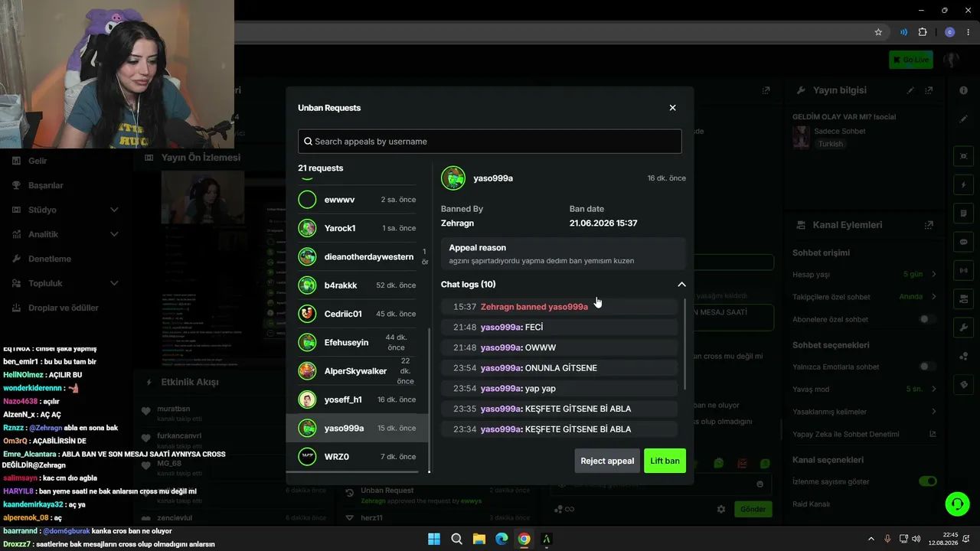
Task: Click the lightning bolt icon in right rail
Action: click(963, 185)
